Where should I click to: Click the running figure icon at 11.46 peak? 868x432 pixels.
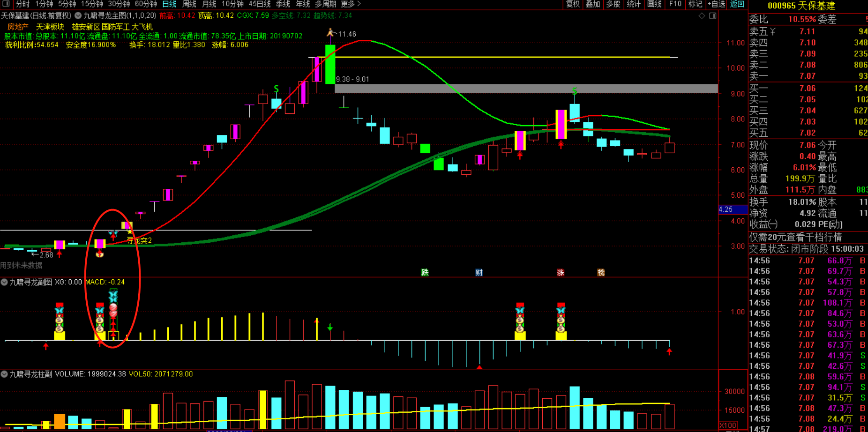coord(331,33)
